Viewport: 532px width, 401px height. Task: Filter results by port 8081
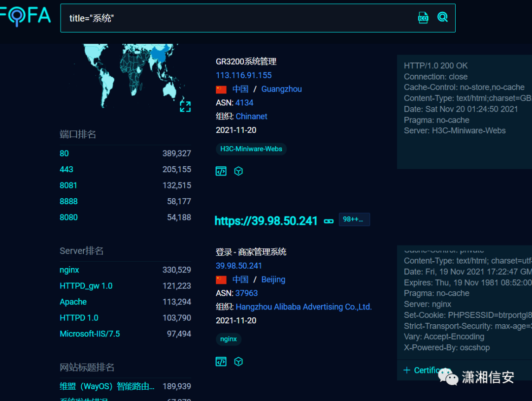68,185
